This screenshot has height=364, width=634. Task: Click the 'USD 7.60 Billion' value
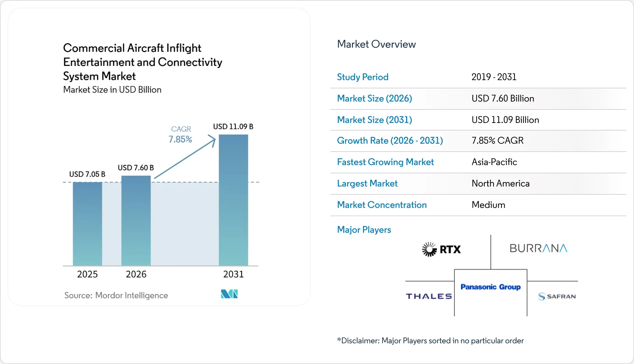(503, 98)
